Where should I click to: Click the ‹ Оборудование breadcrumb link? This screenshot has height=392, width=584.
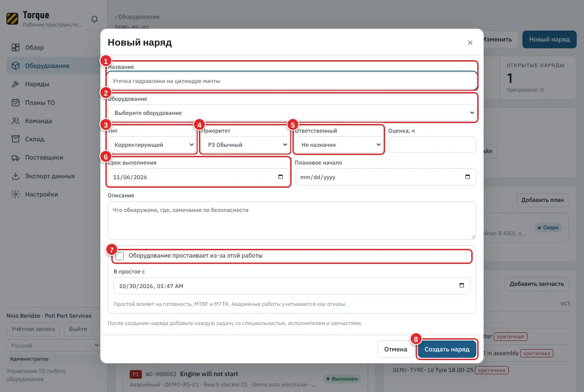tap(137, 17)
